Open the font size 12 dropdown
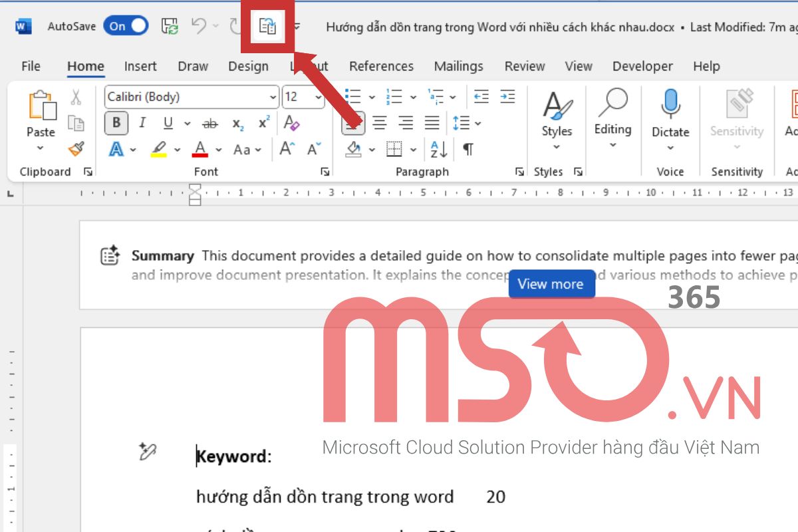The width and height of the screenshot is (798, 532). tap(317, 97)
